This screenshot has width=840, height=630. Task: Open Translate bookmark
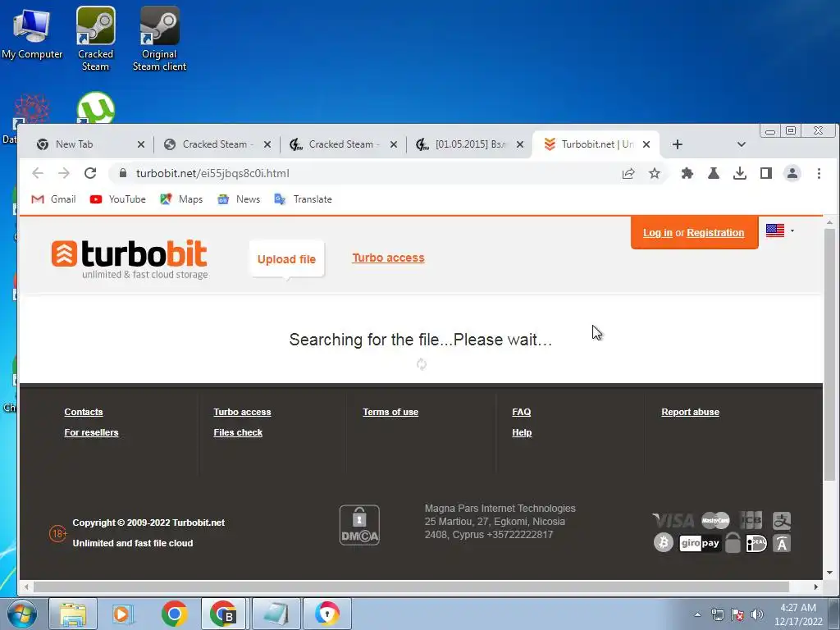(x=304, y=199)
